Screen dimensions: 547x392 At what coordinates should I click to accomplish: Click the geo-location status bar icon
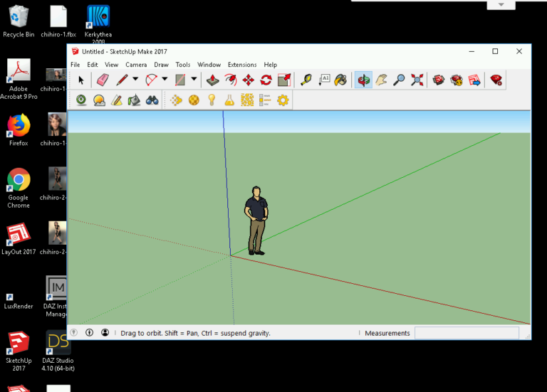(73, 332)
